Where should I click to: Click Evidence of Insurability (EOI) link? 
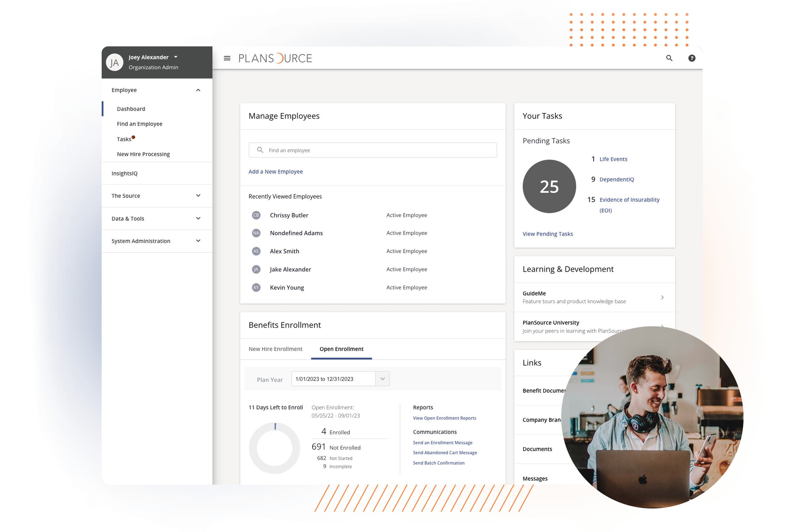pos(629,205)
